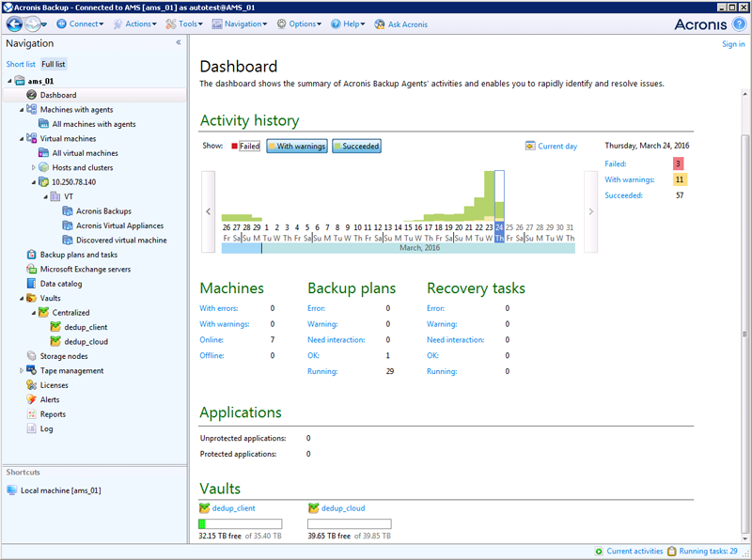Collapse the ams_01 root node
752x560 pixels.
pyautogui.click(x=9, y=81)
